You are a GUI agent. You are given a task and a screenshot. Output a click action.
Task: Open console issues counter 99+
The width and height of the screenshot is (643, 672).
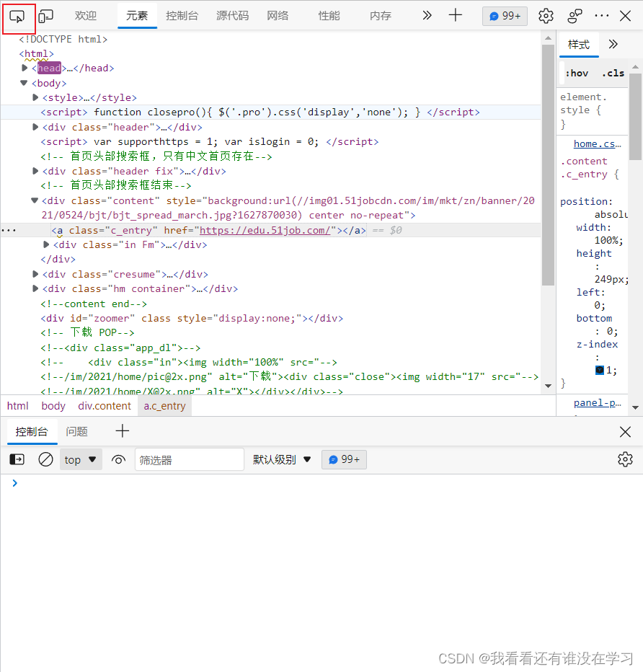pos(344,459)
